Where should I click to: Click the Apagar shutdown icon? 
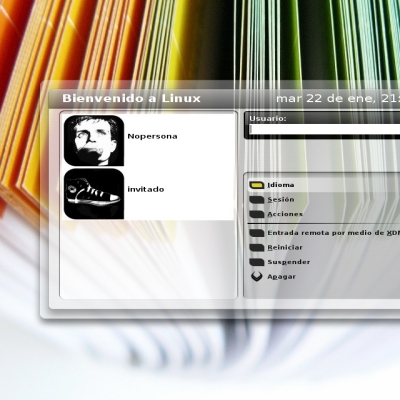point(257,277)
